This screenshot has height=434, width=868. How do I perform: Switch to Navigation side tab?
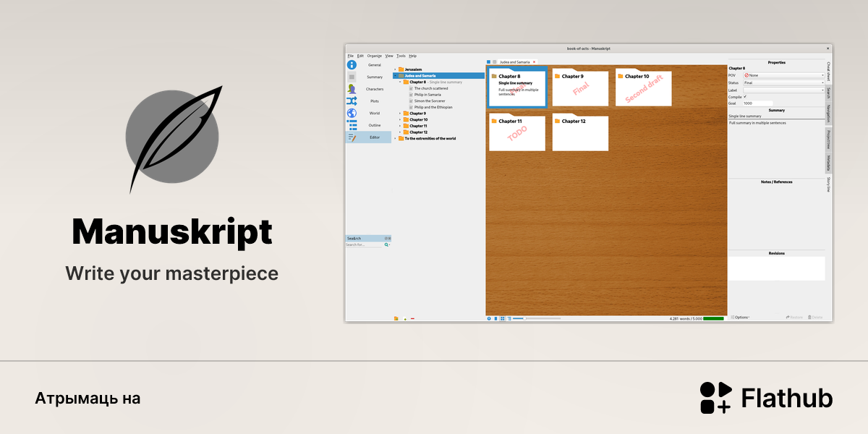click(x=828, y=114)
